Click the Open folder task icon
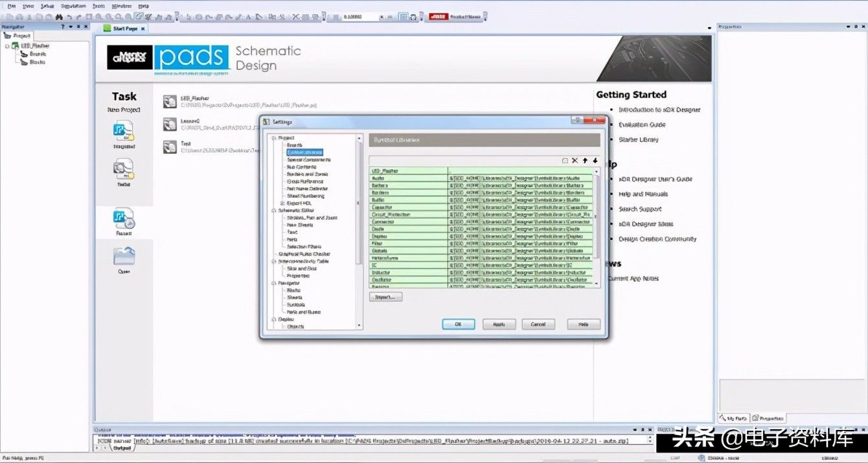868x463 pixels. click(x=123, y=257)
